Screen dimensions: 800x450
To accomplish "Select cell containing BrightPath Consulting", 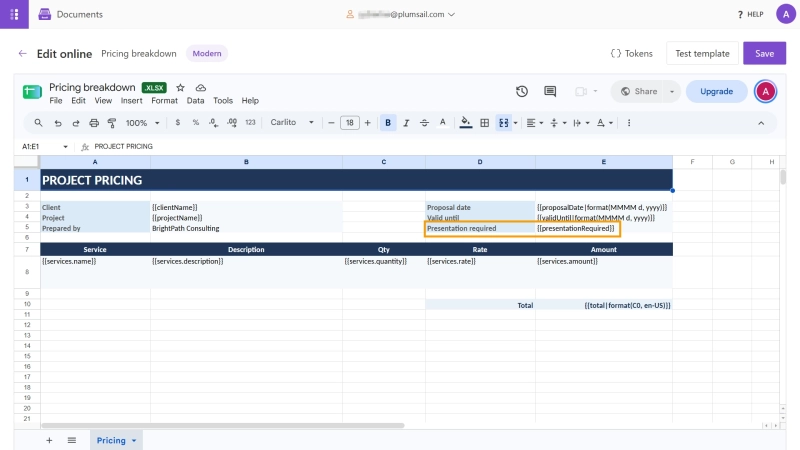I will click(x=246, y=228).
